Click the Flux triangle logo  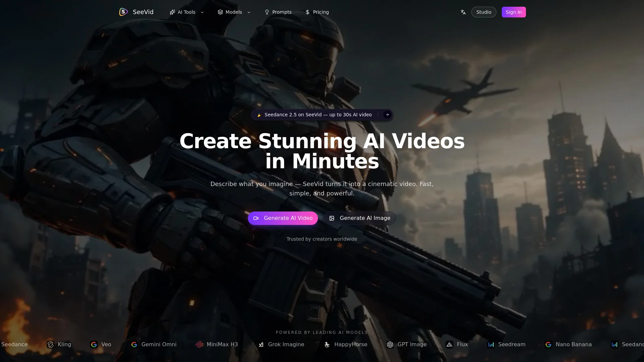[449, 345]
